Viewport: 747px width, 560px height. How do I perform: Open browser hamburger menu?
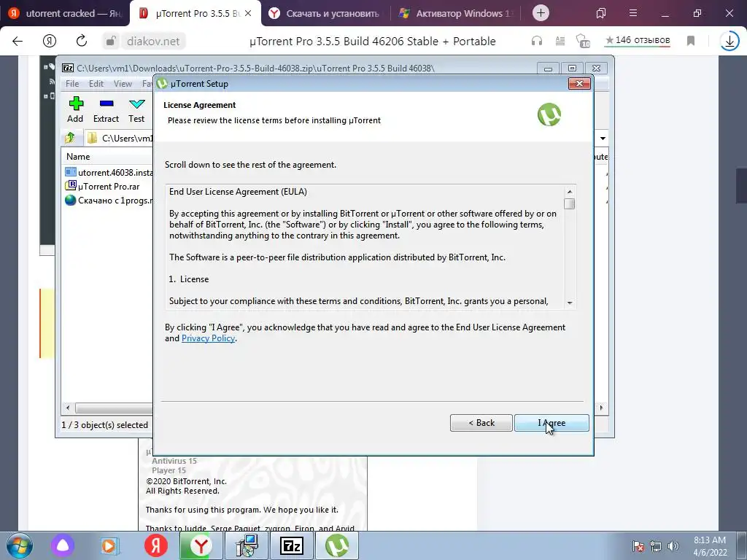click(x=633, y=13)
